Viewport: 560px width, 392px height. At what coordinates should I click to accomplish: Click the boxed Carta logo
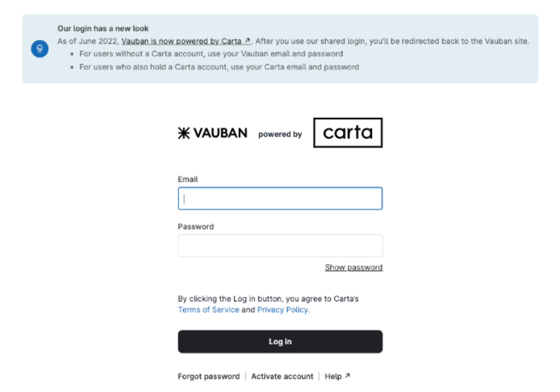(x=348, y=133)
